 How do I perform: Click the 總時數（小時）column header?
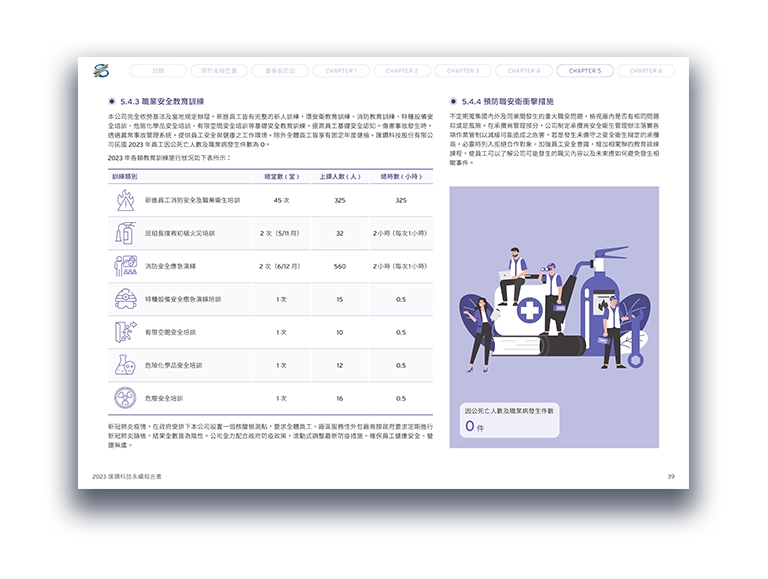[x=401, y=176]
